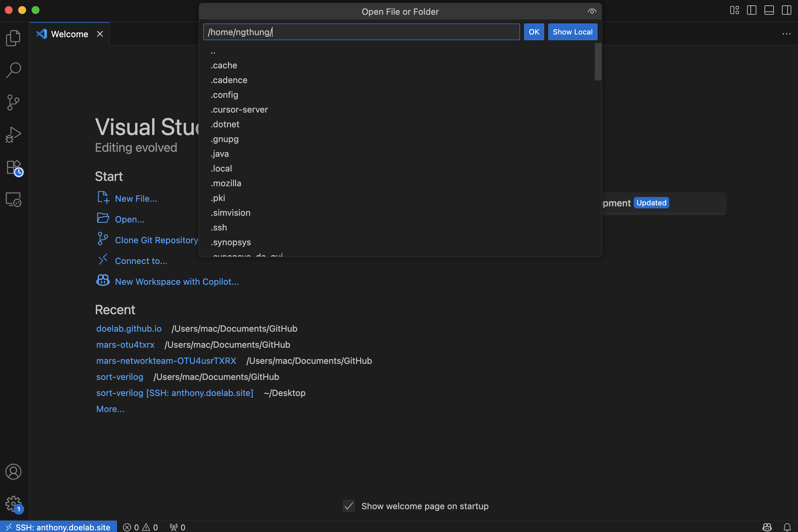Viewport: 798px width, 532px height.
Task: Open the Run and Debug view
Action: [x=14, y=135]
